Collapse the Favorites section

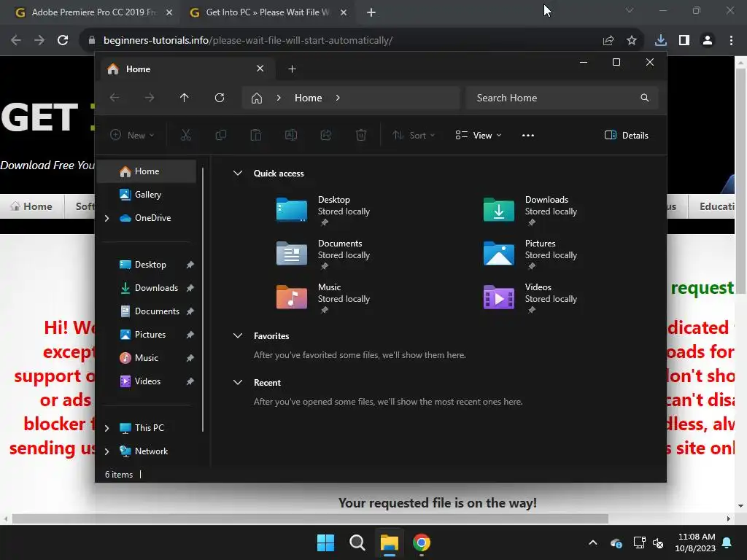[x=238, y=335]
